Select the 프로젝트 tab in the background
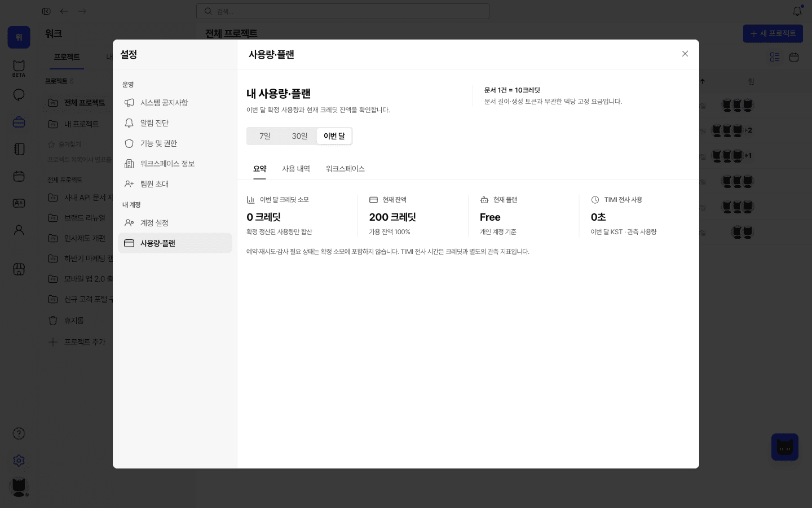 click(67, 57)
